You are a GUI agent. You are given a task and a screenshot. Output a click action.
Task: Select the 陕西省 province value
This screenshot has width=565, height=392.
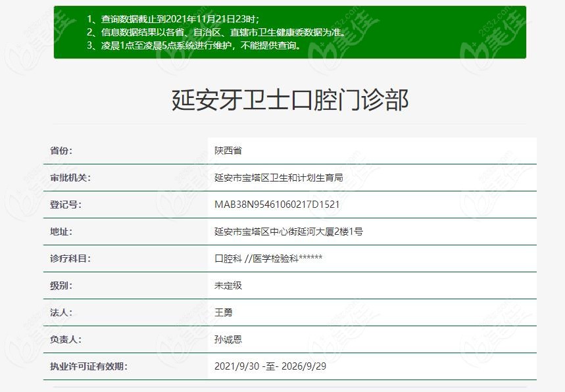(228, 151)
